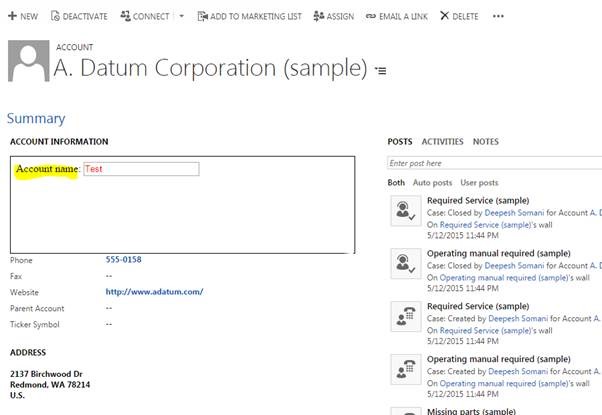
Task: Switch to the Notes tab
Action: 485,142
